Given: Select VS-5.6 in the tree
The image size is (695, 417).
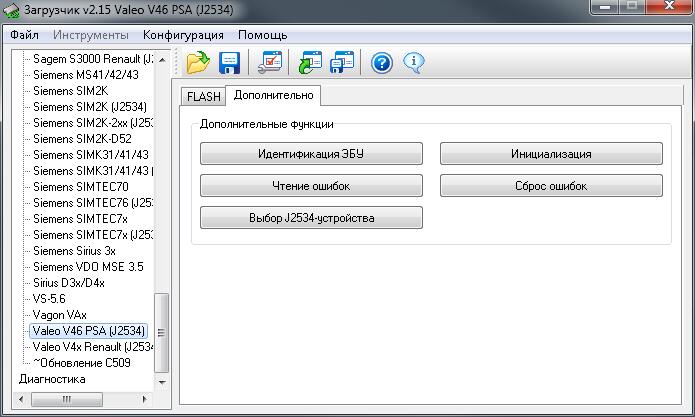Looking at the screenshot, I should [49, 298].
